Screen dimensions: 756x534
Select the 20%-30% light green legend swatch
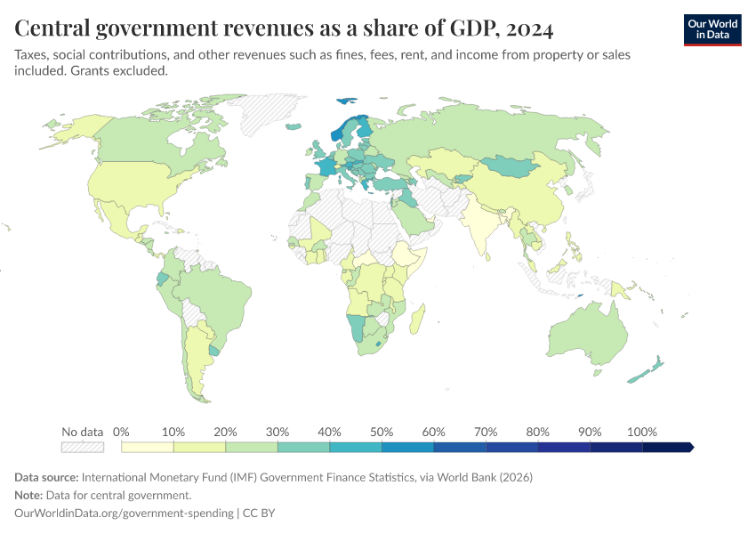pyautogui.click(x=251, y=447)
